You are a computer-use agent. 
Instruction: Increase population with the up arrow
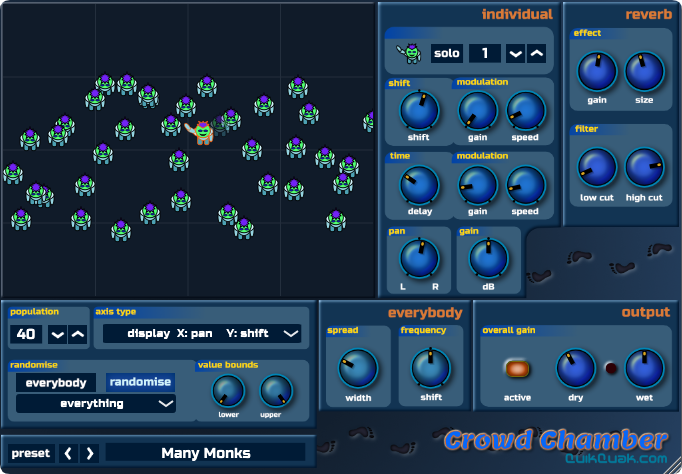click(x=78, y=334)
